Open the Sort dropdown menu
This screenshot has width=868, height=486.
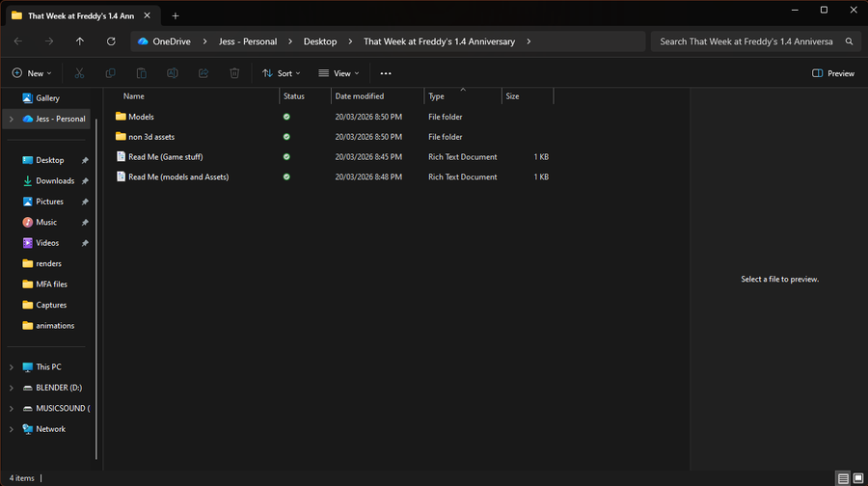click(x=282, y=73)
